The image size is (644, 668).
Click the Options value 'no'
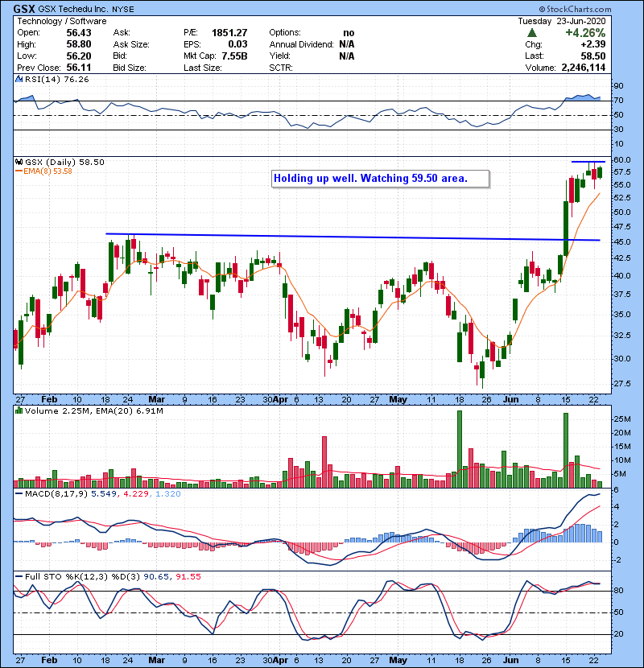tap(349, 33)
